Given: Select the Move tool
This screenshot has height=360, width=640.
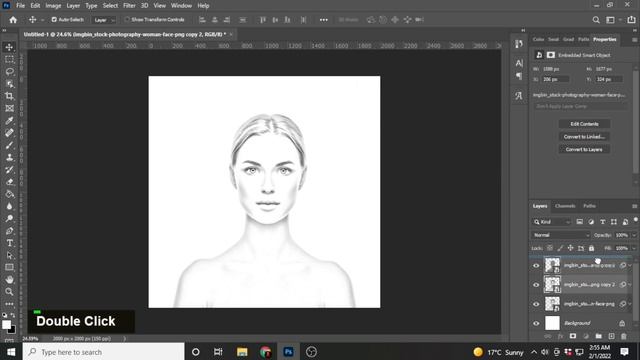Looking at the screenshot, I should [x=9, y=47].
